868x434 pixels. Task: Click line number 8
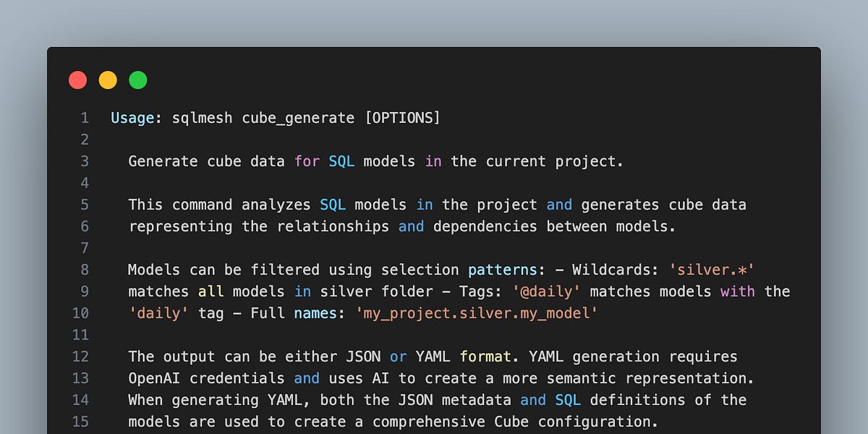point(85,270)
